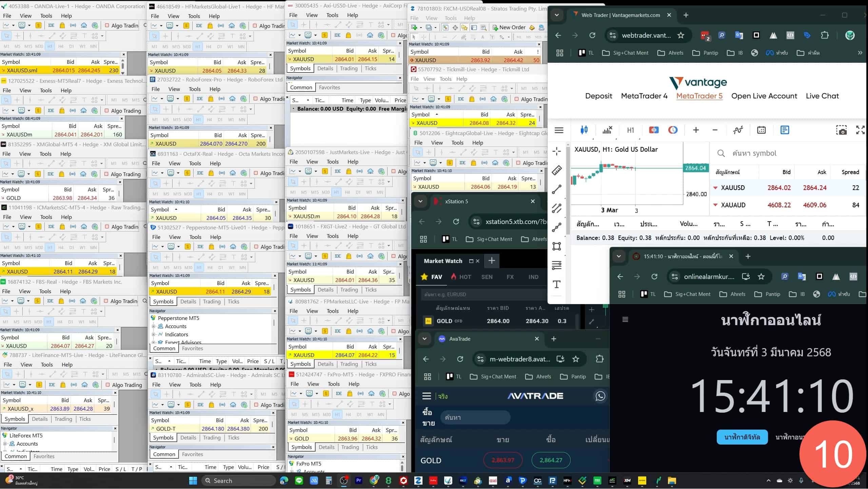Open the Vantage WebTrader hamburger menu
The width and height of the screenshot is (868, 489).
coord(559,130)
